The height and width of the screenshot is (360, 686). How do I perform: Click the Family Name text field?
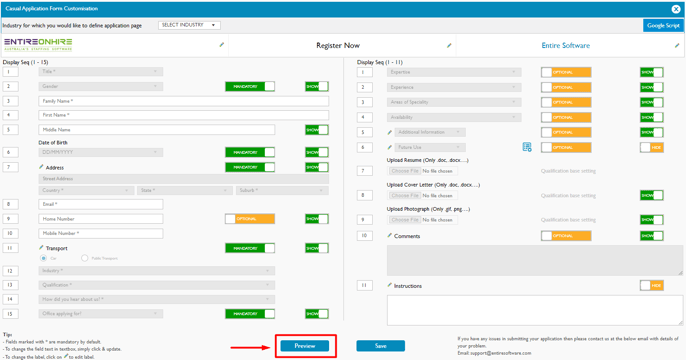tap(183, 101)
